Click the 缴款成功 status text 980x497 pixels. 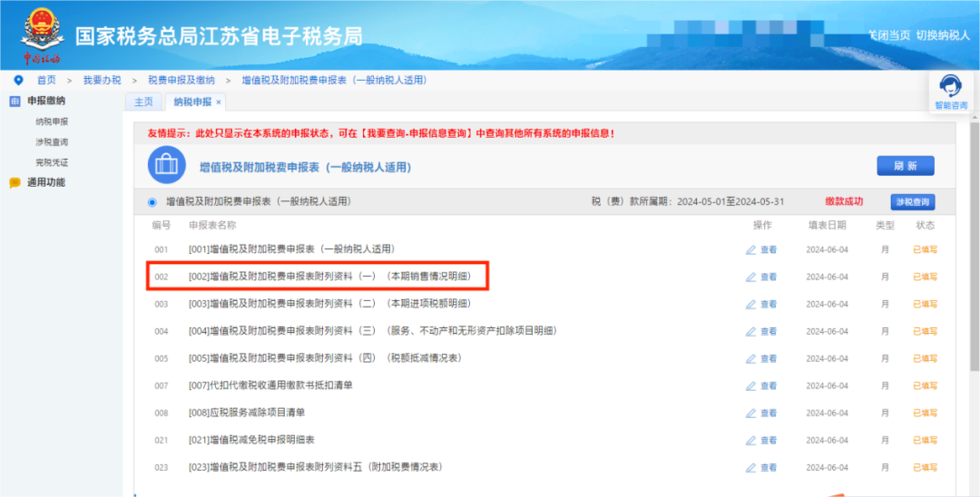tap(844, 201)
